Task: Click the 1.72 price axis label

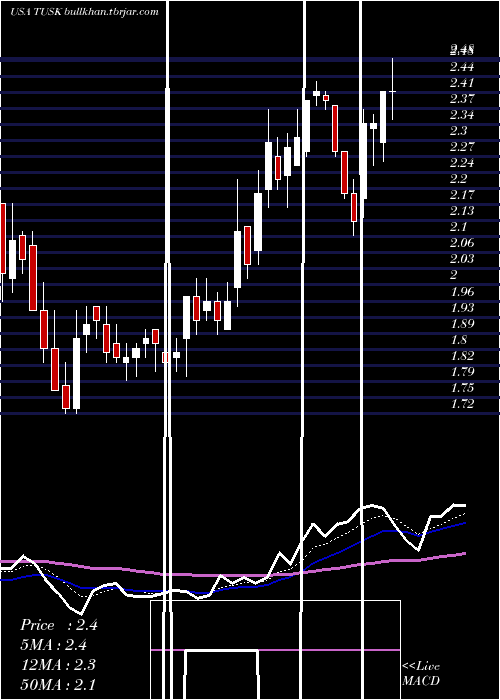Action: pyautogui.click(x=462, y=404)
